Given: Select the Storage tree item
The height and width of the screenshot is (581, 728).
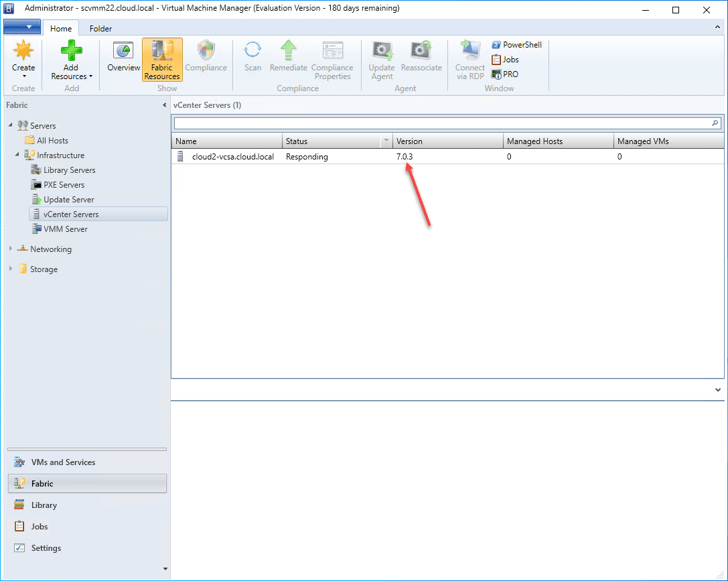Looking at the screenshot, I should (38, 269).
